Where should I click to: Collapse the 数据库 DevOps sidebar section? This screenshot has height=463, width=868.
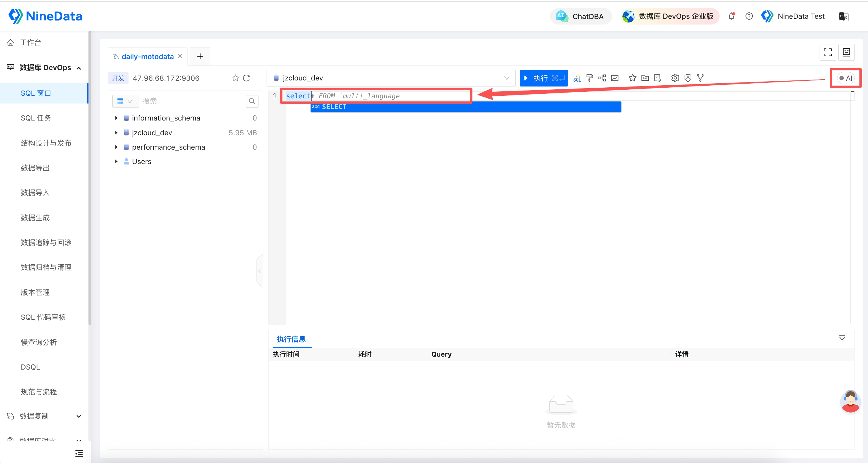(78, 68)
